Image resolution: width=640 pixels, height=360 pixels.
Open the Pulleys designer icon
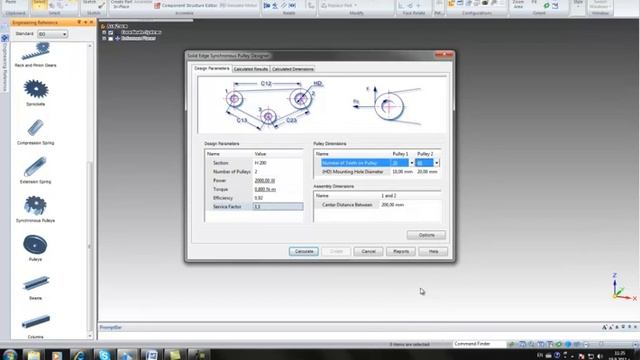[36, 244]
